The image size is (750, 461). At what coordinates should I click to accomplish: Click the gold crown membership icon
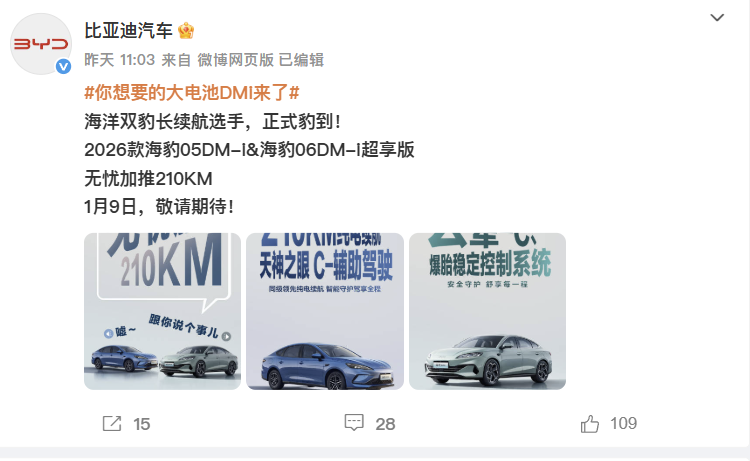(x=186, y=31)
